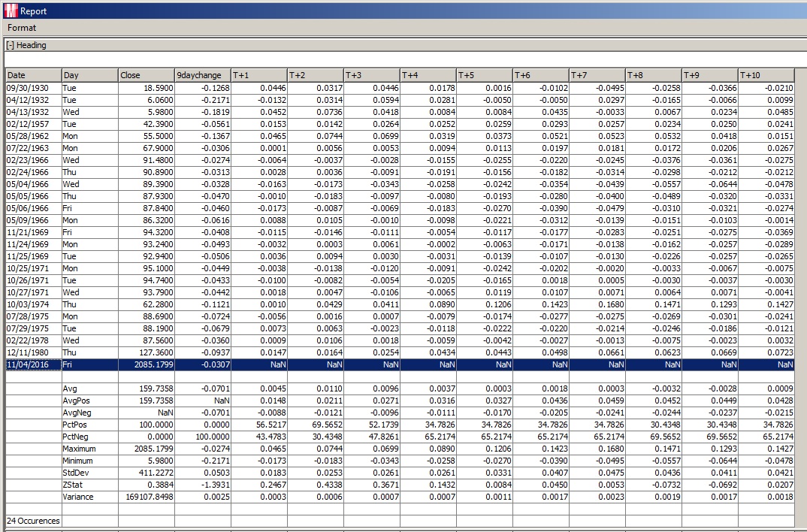807x532 pixels.
Task: Click the ZStat value -1.3931
Action: tap(203, 485)
